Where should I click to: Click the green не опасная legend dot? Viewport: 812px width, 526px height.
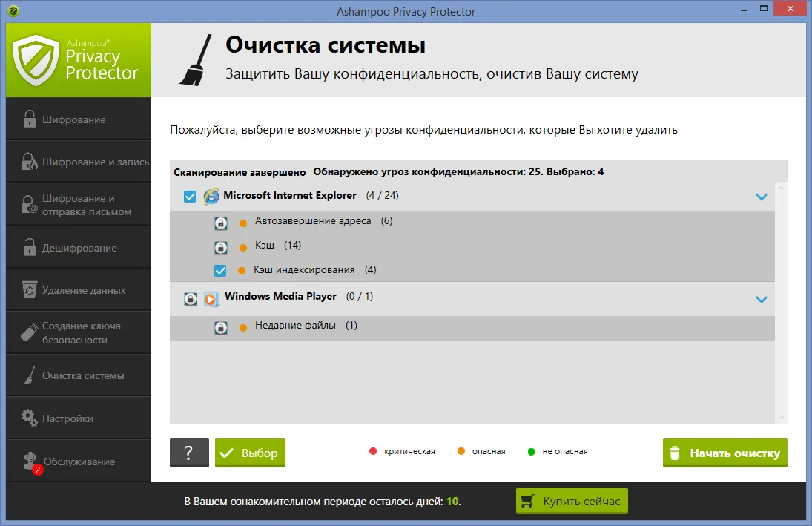[x=531, y=451]
